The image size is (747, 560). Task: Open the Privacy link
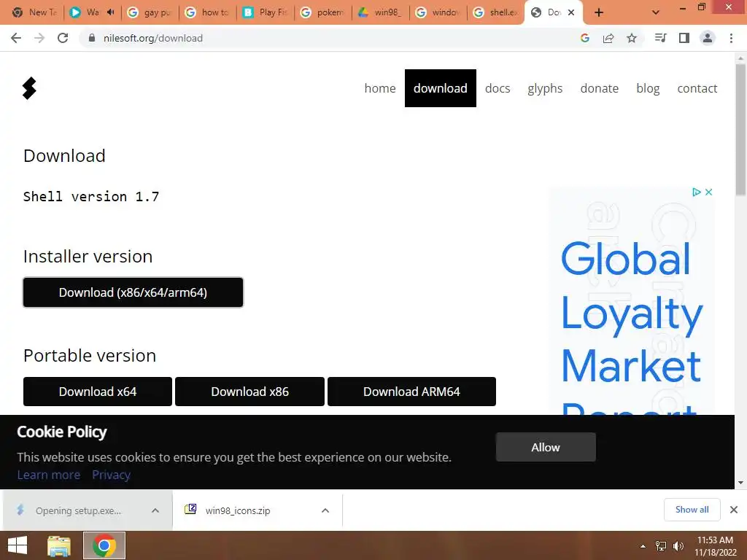111,475
